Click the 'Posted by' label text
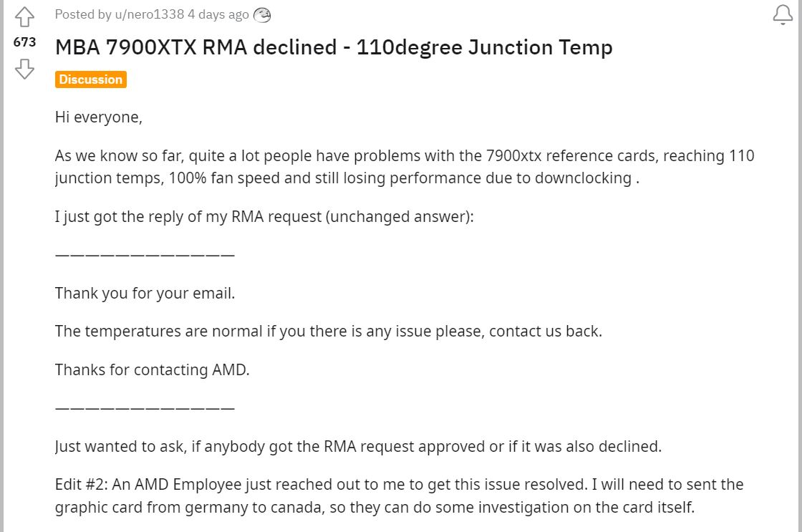The image size is (802, 532). tap(83, 14)
